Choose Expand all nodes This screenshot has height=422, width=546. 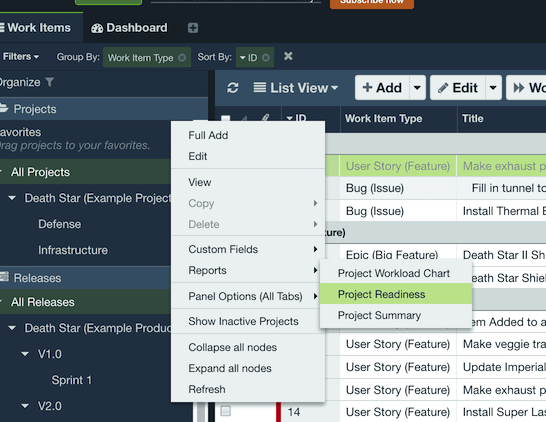click(x=248, y=368)
